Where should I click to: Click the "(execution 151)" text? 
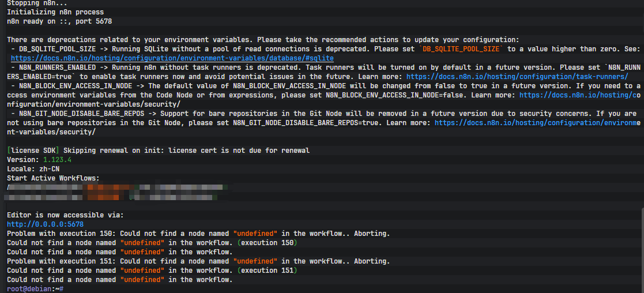[268, 271]
